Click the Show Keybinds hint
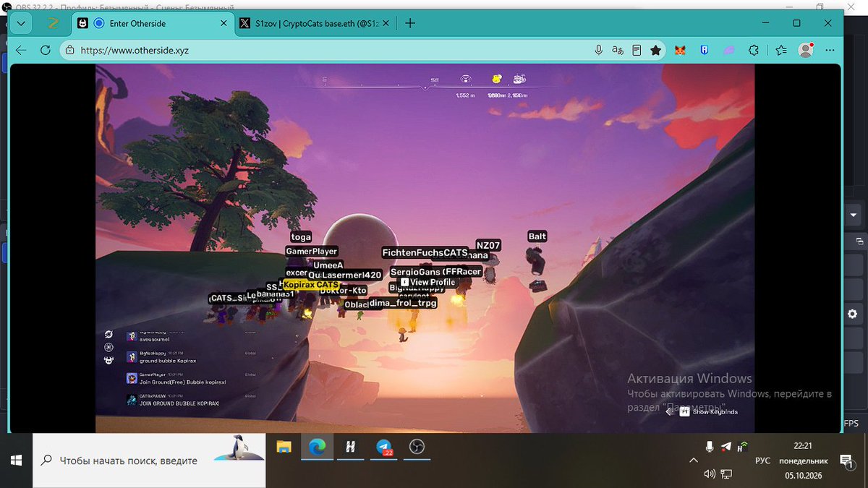This screenshot has width=868, height=488. 709,411
